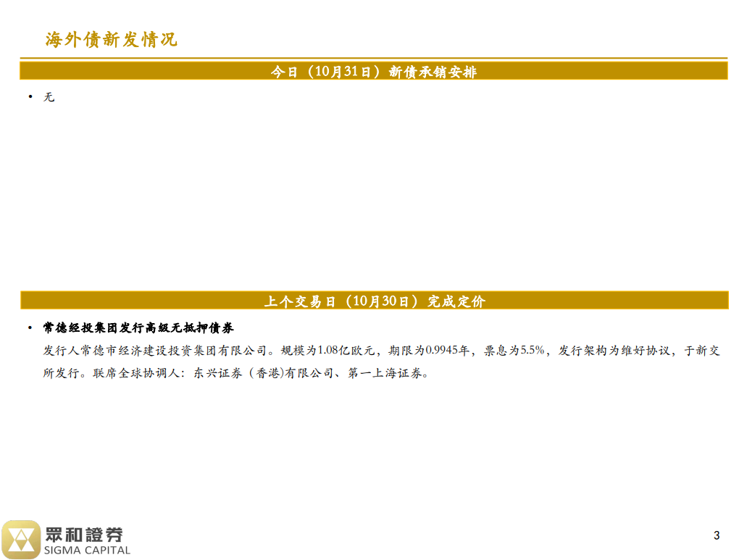Select the header 上个交易日（10月30日）完成定价
This screenshot has width=747, height=560.
(x=375, y=301)
